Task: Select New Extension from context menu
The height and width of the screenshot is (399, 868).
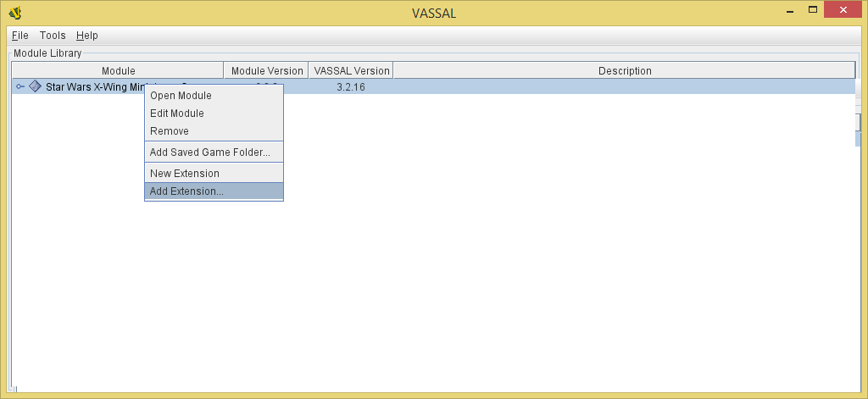Action: (x=185, y=174)
